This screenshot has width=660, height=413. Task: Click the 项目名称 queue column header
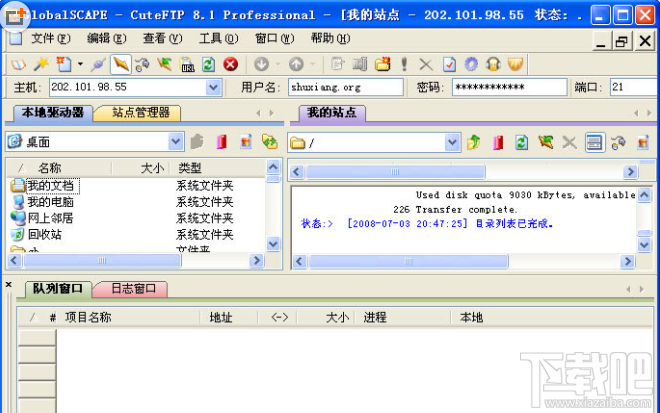88,317
